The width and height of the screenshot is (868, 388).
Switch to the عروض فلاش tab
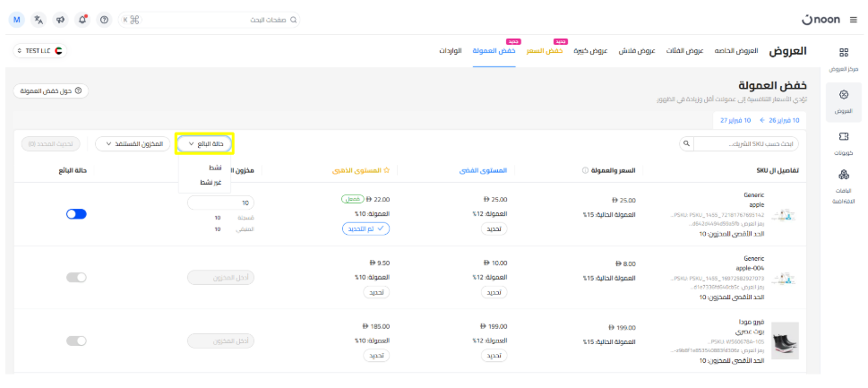coord(640,51)
